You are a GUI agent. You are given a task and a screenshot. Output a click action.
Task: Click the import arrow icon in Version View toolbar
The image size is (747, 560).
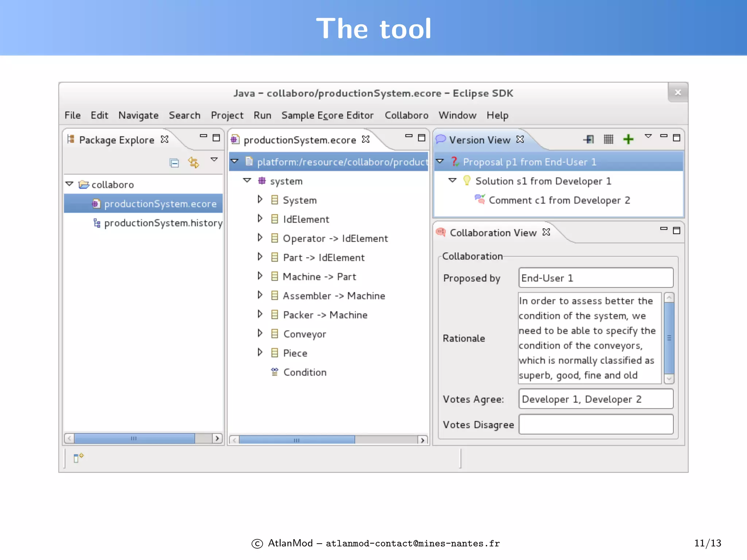point(588,139)
